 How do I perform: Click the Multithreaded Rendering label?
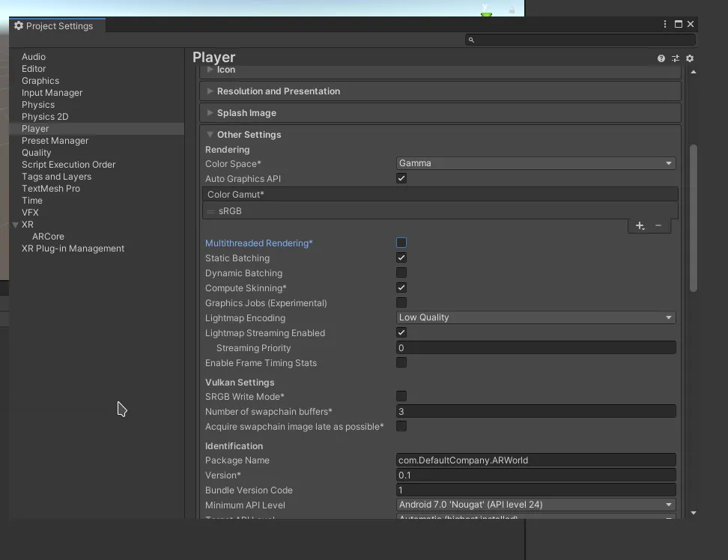click(x=258, y=243)
